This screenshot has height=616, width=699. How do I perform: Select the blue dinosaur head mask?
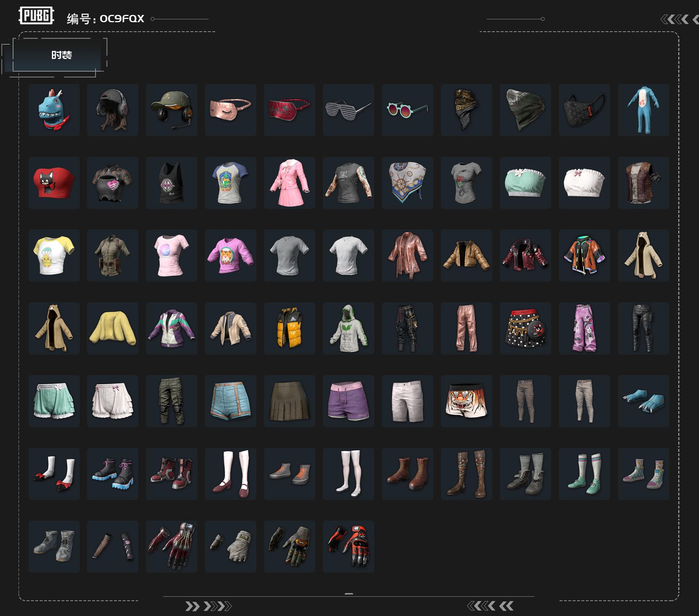pyautogui.click(x=54, y=110)
